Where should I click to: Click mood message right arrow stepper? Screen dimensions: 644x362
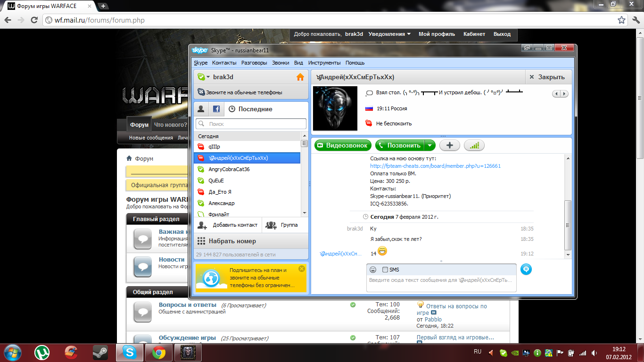point(564,94)
